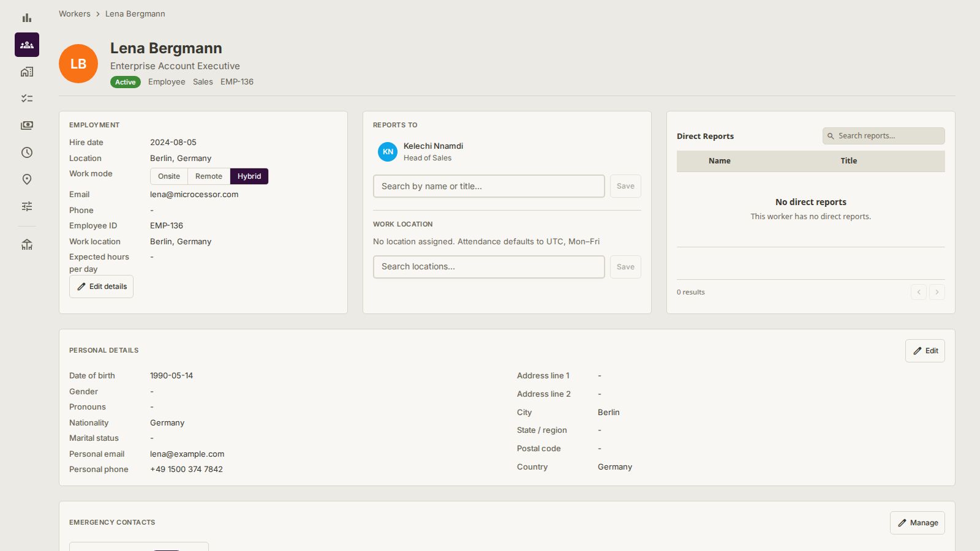Set work mode to Remote
Viewport: 980px width, 551px height.
(x=209, y=176)
